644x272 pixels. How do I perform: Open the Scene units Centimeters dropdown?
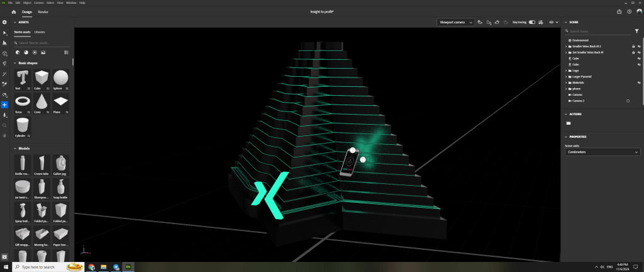pos(602,152)
